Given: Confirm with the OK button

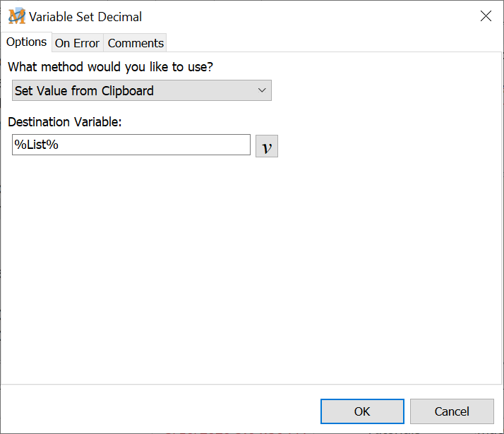Looking at the screenshot, I should [x=362, y=411].
